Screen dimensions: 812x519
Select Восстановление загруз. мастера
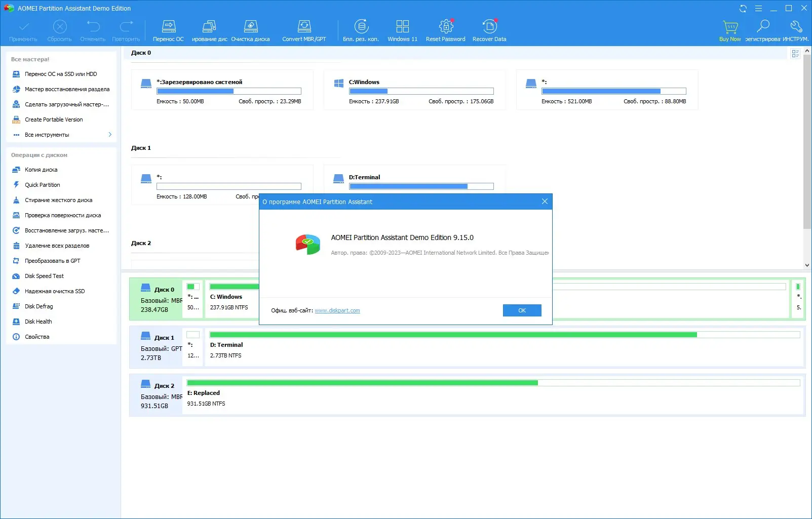[61, 230]
